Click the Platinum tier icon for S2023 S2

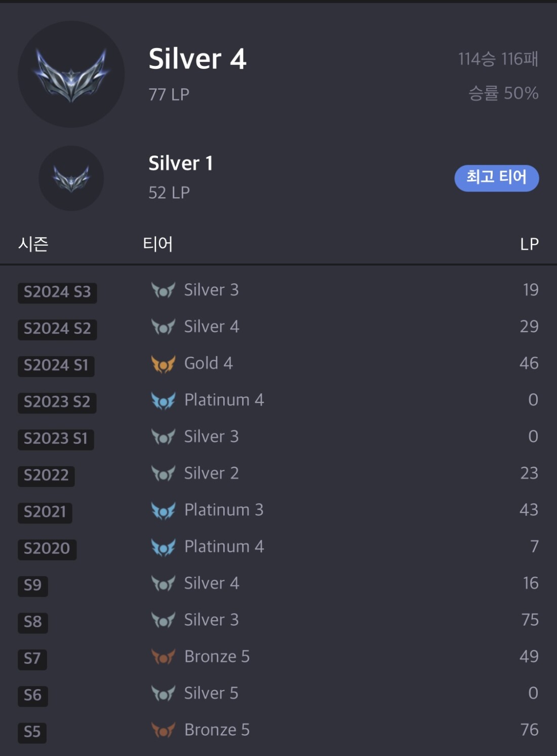click(x=163, y=401)
